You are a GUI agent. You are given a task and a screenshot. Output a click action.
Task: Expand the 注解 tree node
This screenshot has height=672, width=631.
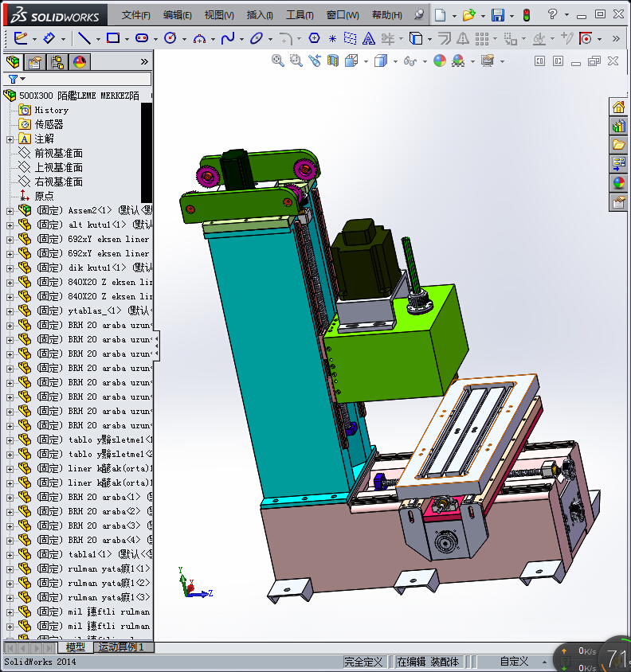(x=10, y=139)
